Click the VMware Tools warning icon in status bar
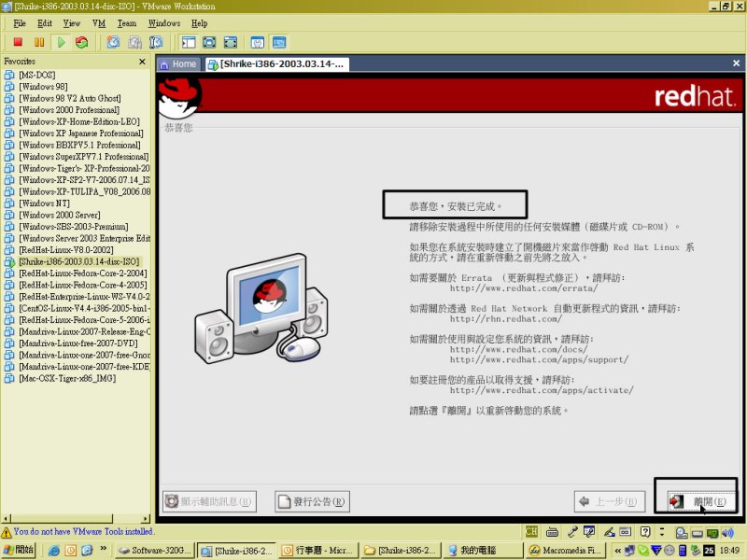Image resolution: width=747 pixels, height=560 pixels. point(7,532)
